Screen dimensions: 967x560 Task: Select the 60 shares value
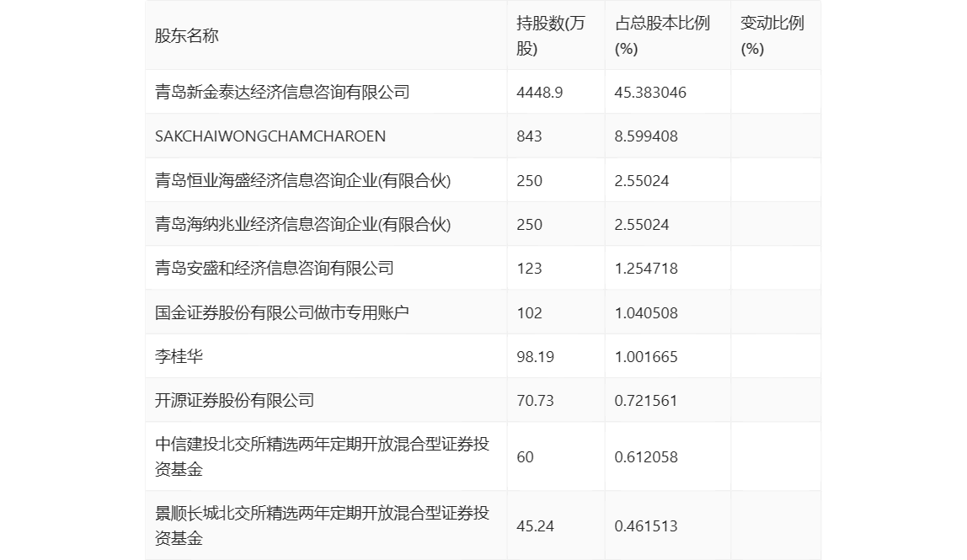click(x=525, y=457)
